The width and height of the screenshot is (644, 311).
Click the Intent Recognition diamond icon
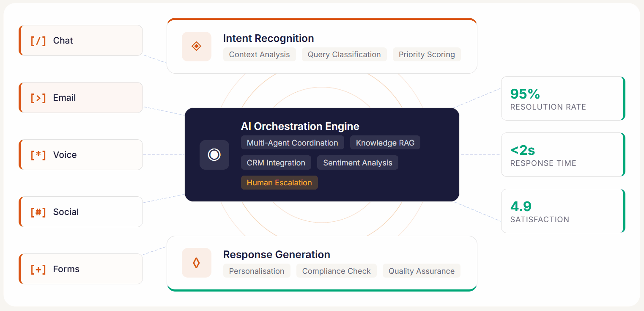196,47
